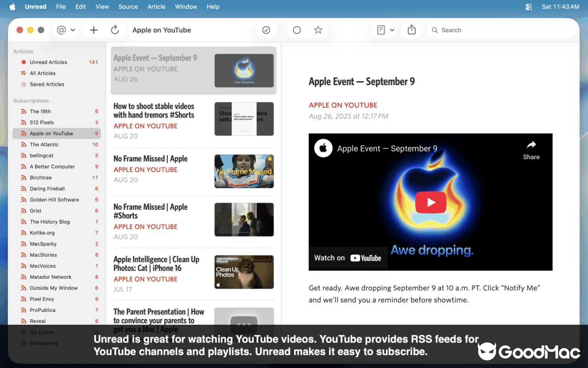Open the Source menu
This screenshot has width=588, height=368.
[x=128, y=6]
